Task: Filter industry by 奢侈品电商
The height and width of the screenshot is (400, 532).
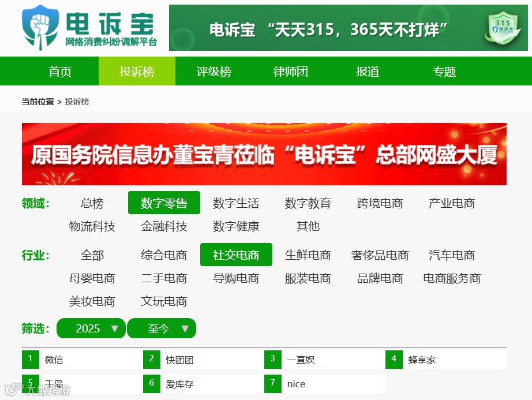Action: [380, 255]
